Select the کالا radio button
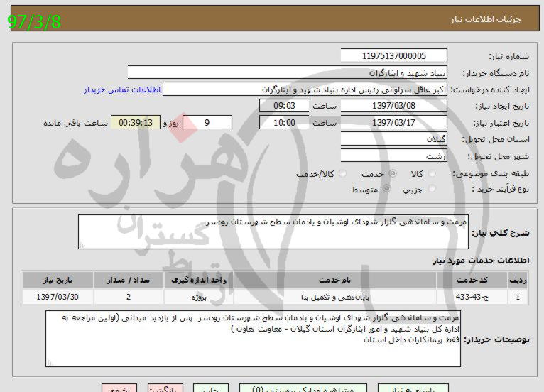Viewport: 544px width, 392px height. (432, 173)
